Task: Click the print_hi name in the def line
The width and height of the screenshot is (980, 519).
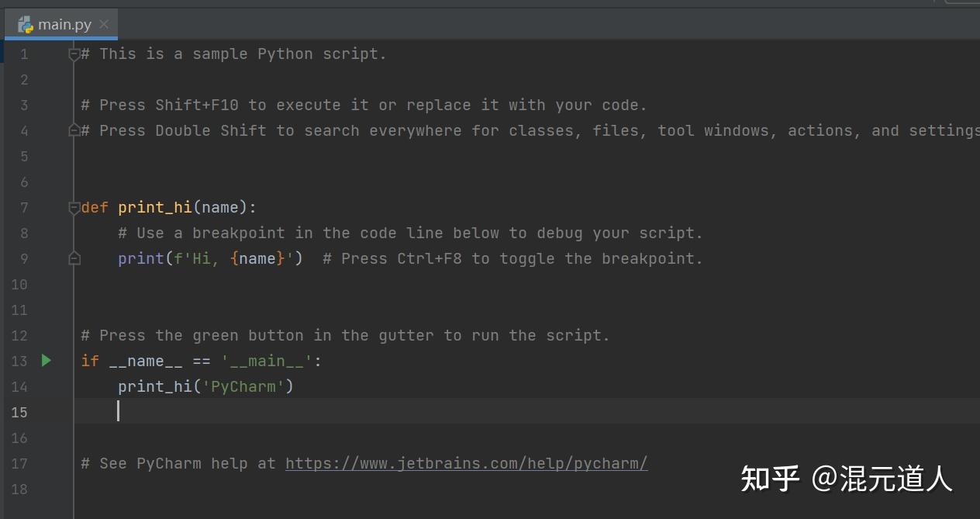Action: click(x=155, y=208)
